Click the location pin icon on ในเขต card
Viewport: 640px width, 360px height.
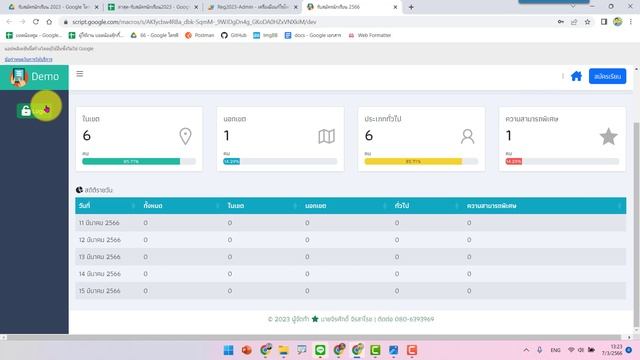(x=185, y=136)
